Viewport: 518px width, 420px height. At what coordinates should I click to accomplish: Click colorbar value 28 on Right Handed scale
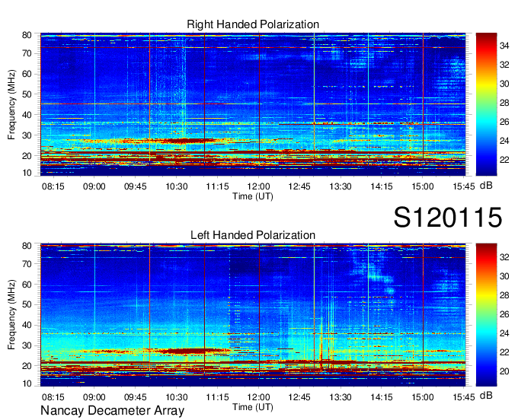504,103
